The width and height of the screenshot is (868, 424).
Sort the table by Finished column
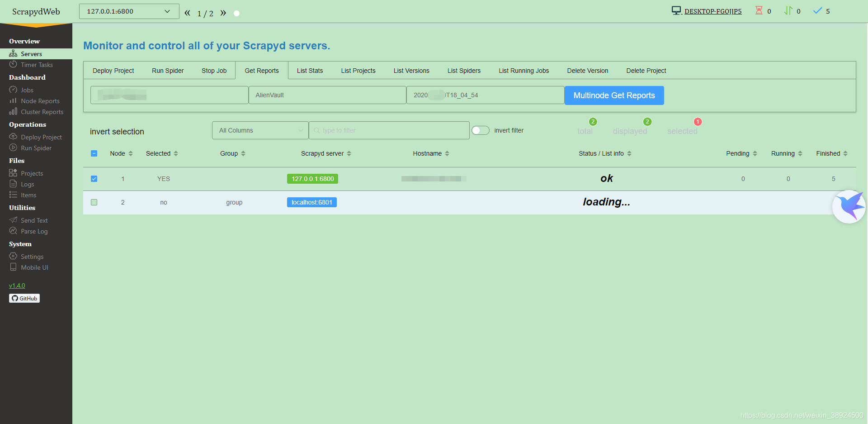point(831,153)
